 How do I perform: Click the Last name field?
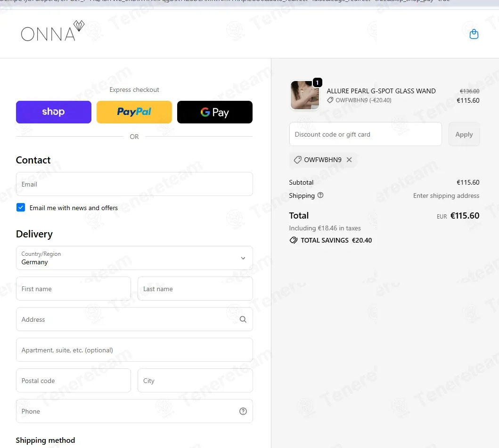tap(195, 289)
